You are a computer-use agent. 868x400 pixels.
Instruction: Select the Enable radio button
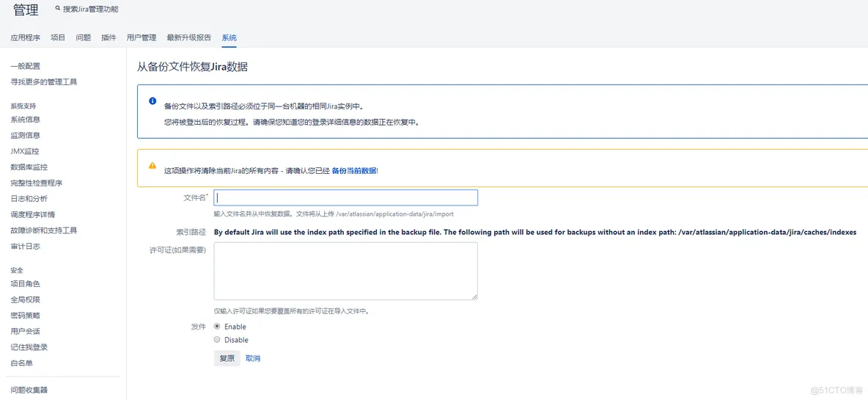(x=217, y=327)
